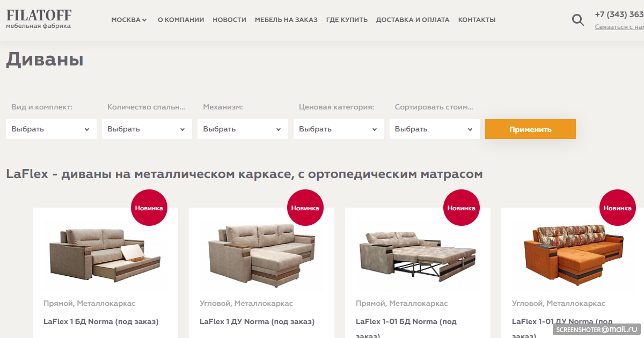Open the Количество спальных мест dropdown

[x=147, y=129]
